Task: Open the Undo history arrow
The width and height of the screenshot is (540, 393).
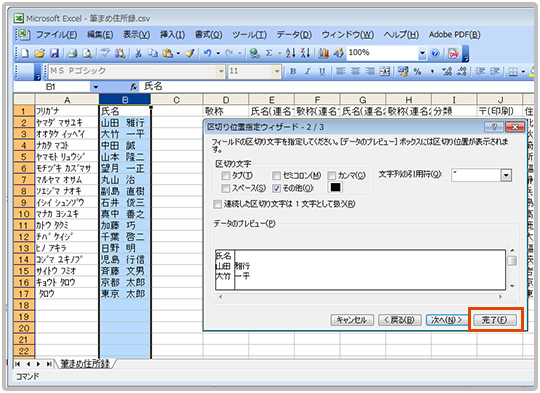Action: (x=218, y=53)
